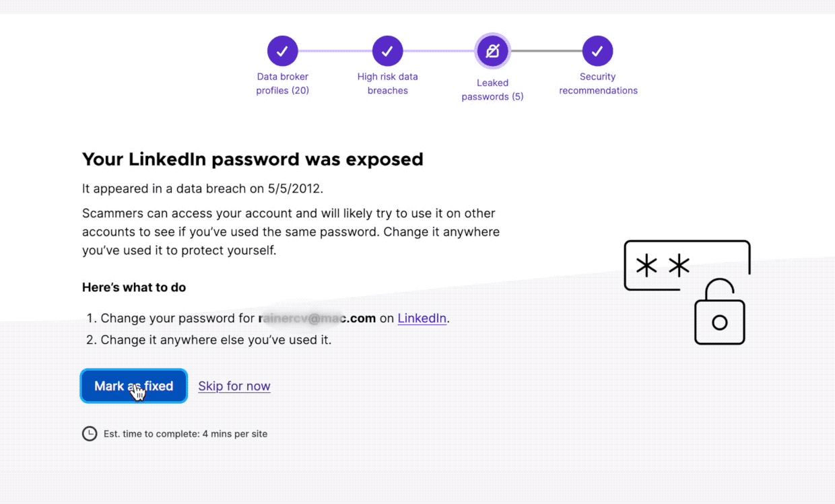The height and width of the screenshot is (504, 835).
Task: Click the open padlock illustration
Action: click(719, 313)
